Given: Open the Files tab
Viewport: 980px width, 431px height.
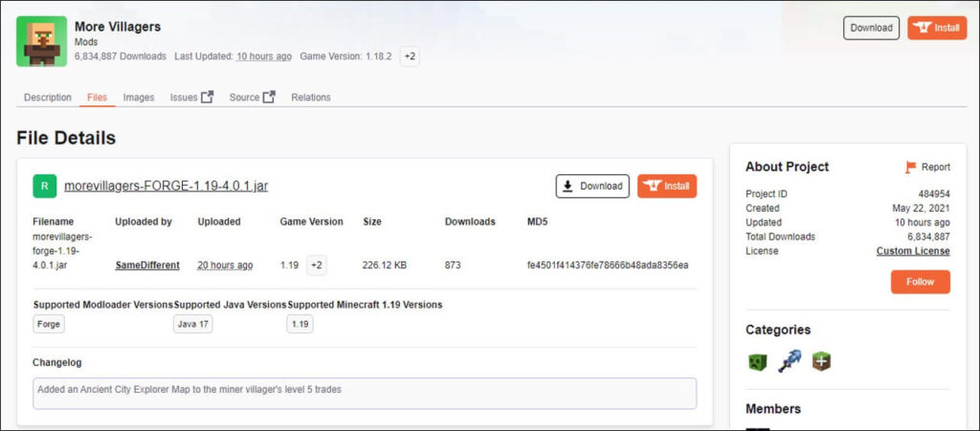Looking at the screenshot, I should [x=97, y=98].
